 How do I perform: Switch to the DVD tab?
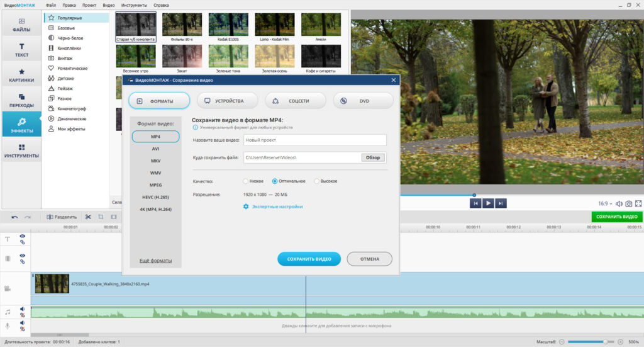[364, 101]
